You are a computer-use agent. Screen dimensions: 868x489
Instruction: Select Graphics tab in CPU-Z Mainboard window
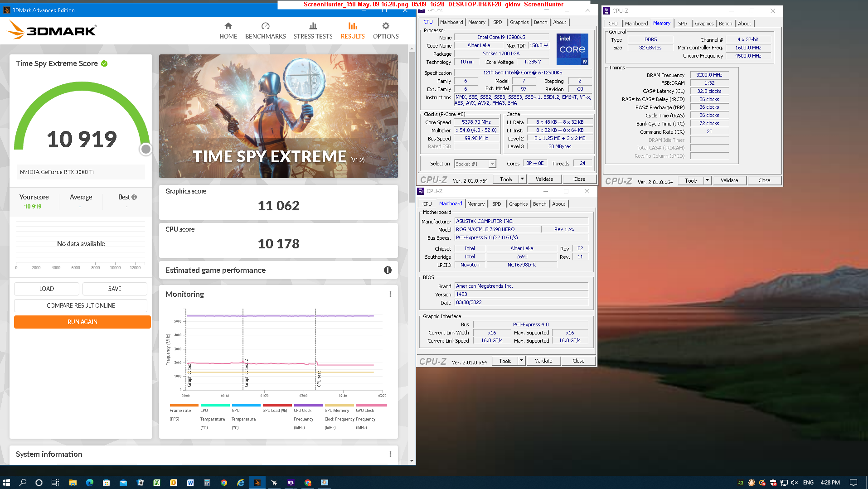click(518, 204)
